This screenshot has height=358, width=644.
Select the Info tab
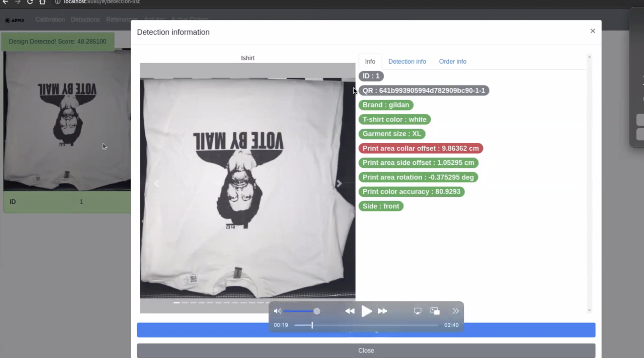pyautogui.click(x=370, y=61)
